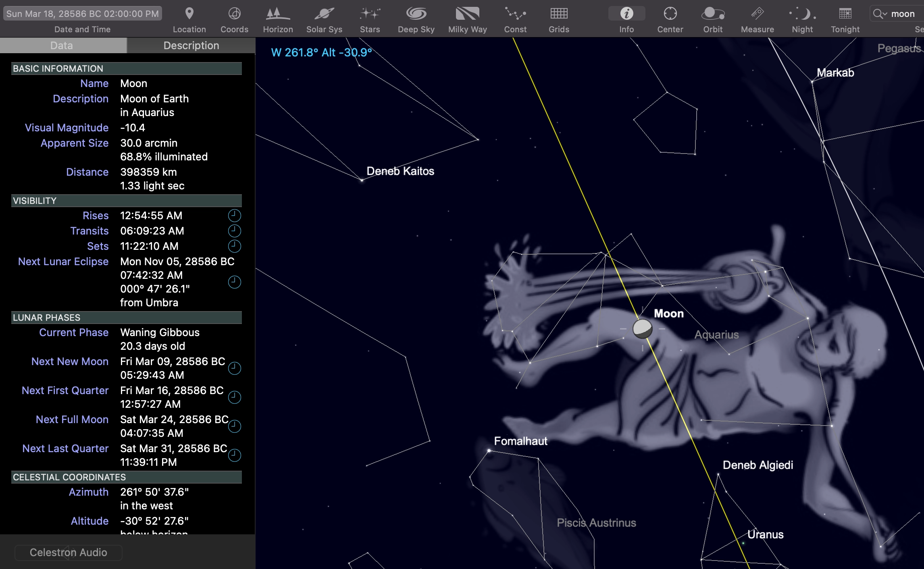Toggle the Const constellation lines icon

tap(515, 14)
